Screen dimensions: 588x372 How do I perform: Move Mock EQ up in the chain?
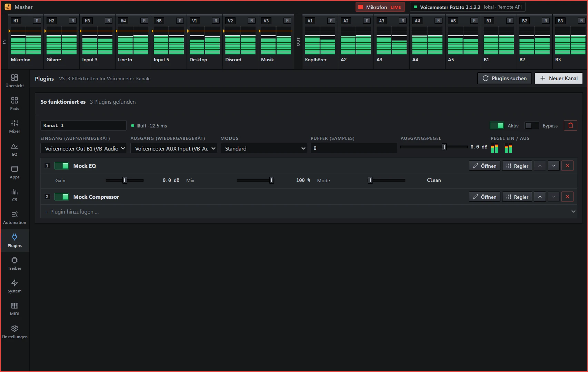point(540,166)
